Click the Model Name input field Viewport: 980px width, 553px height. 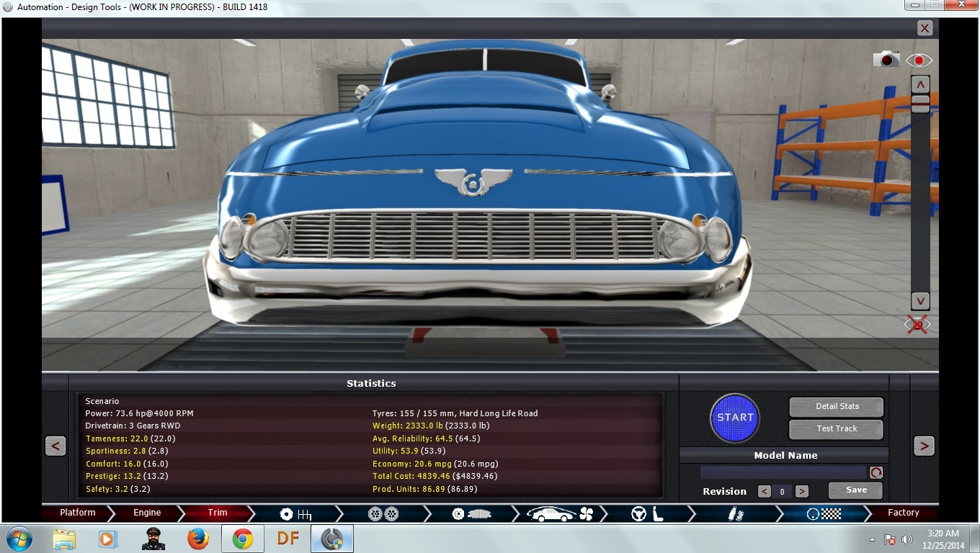[783, 472]
